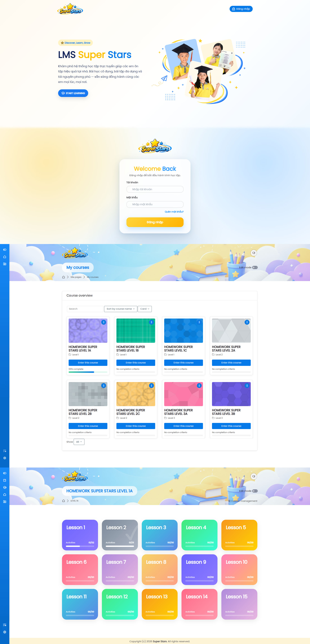Click the 66% complete progress bar

tap(88, 372)
